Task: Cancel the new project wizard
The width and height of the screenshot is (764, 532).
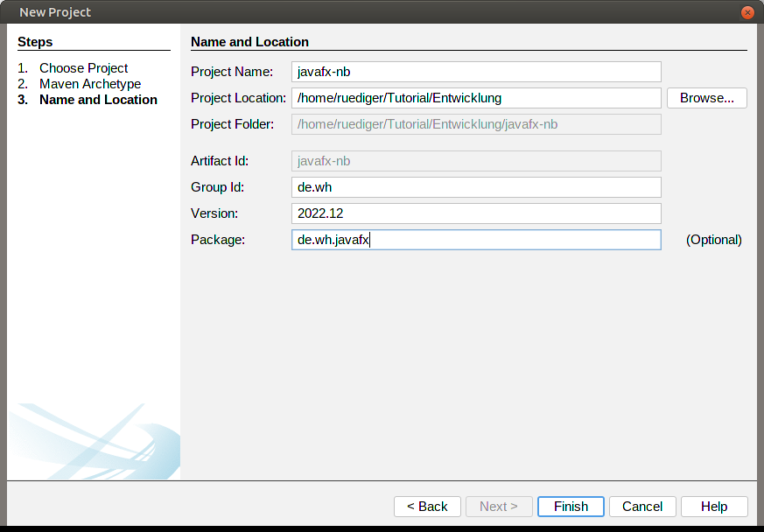Action: 642,507
